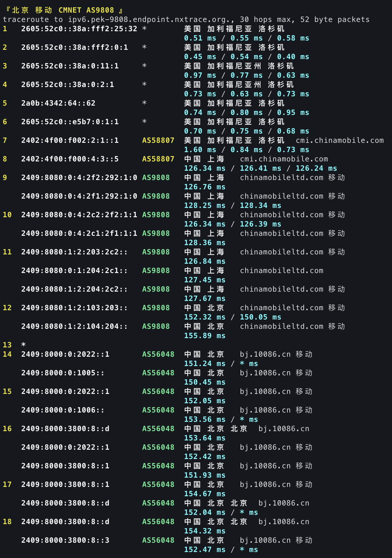Click the header '北京 移动 CMNET AS9808'
This screenshot has height=558, width=392.
[x=63, y=10]
